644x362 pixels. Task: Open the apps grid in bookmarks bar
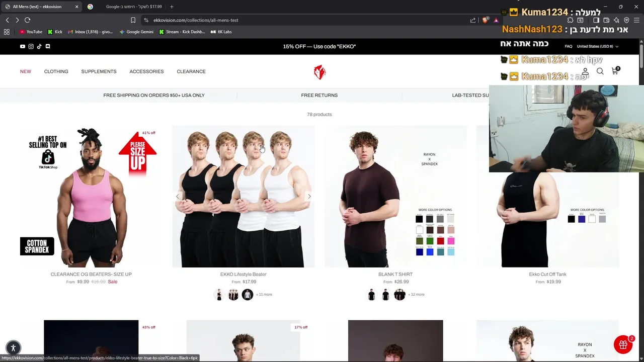7,32
